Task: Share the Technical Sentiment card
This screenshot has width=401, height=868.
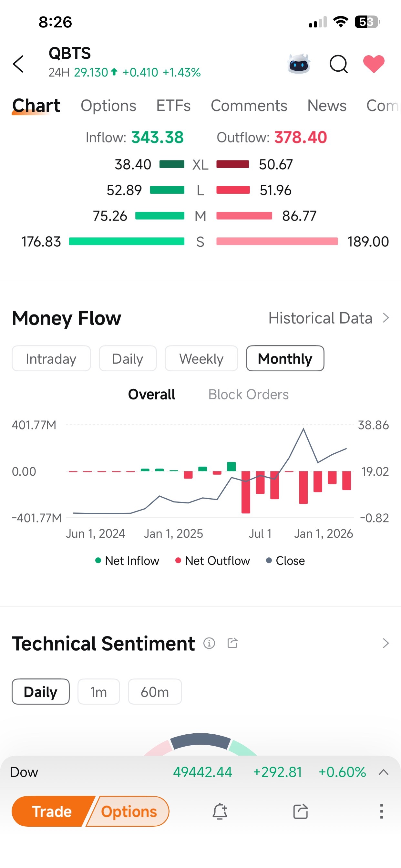Action: [232, 643]
